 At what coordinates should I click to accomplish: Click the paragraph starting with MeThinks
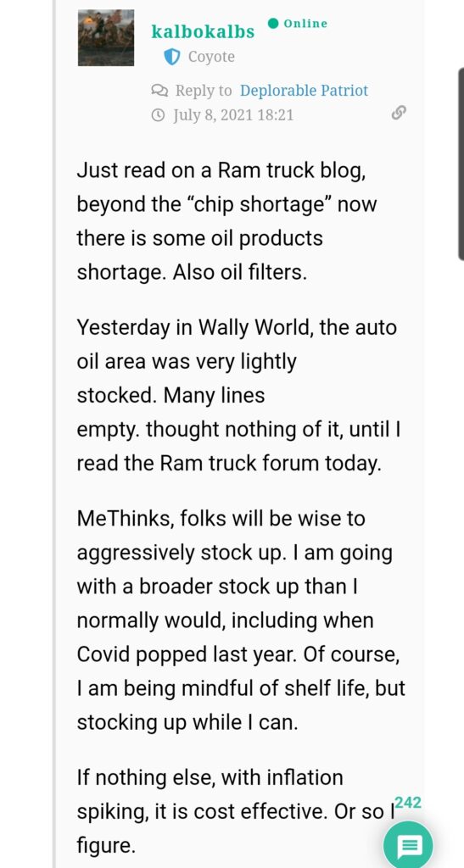(x=241, y=620)
